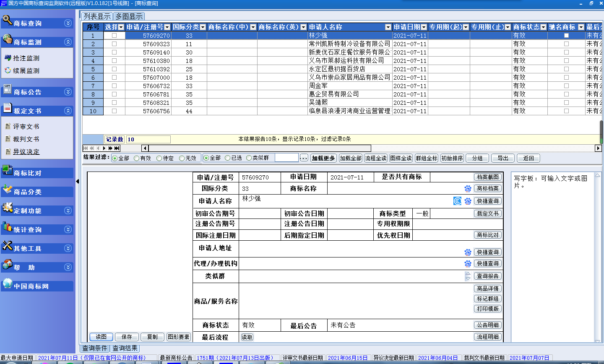Go to first record navigation arrow
The image size is (604, 364).
pyautogui.click(x=86, y=148)
